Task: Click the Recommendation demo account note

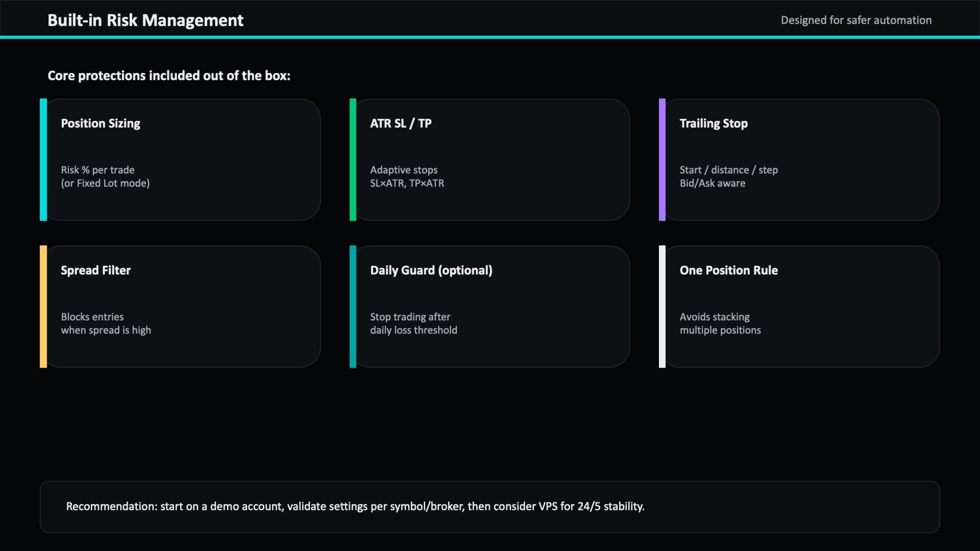Action: click(x=355, y=507)
